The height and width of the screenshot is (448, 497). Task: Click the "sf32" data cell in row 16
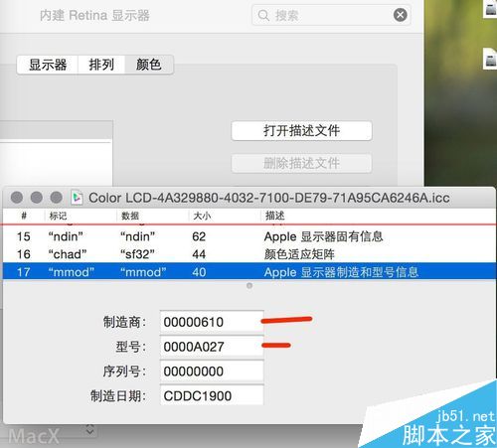137,254
